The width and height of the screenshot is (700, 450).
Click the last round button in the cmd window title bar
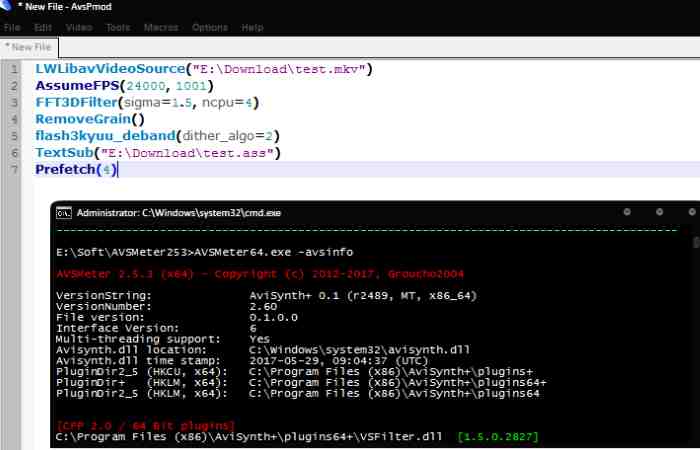[692, 212]
